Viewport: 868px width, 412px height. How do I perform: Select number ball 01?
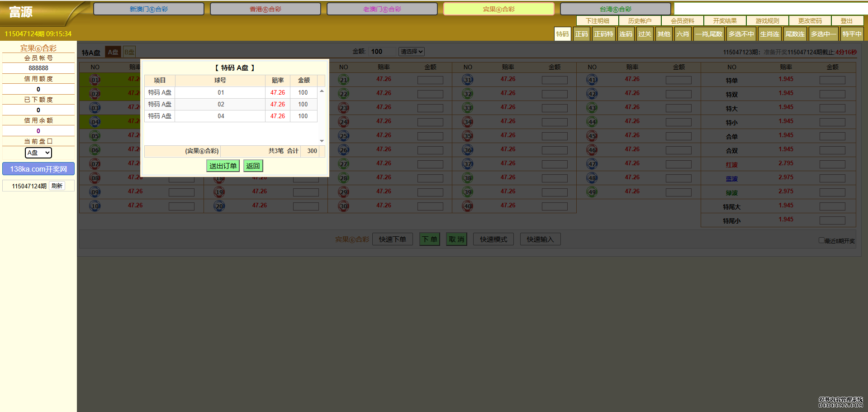click(x=95, y=80)
